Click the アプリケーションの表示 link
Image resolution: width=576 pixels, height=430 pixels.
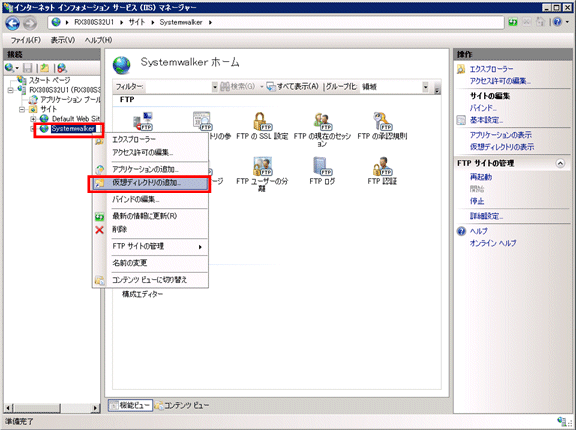501,135
